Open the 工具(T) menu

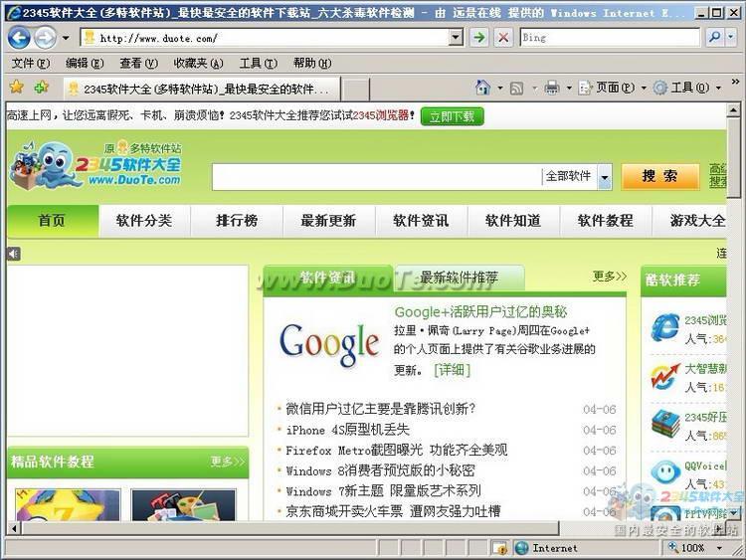point(259,63)
